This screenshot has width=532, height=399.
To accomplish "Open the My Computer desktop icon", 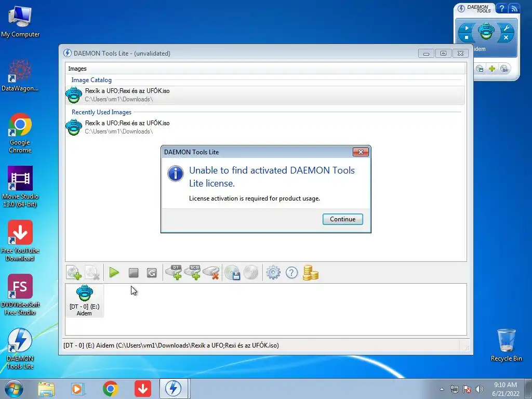I will (x=20, y=21).
